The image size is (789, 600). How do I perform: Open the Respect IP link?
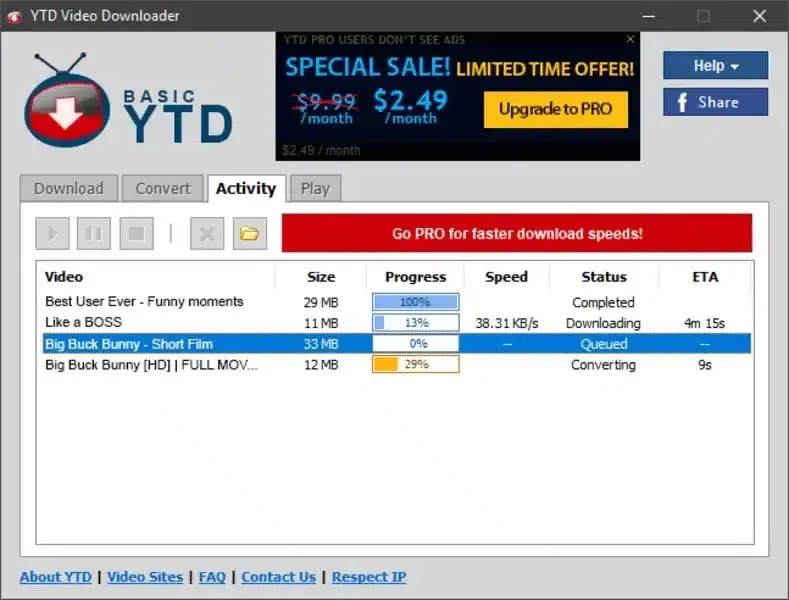pos(369,577)
